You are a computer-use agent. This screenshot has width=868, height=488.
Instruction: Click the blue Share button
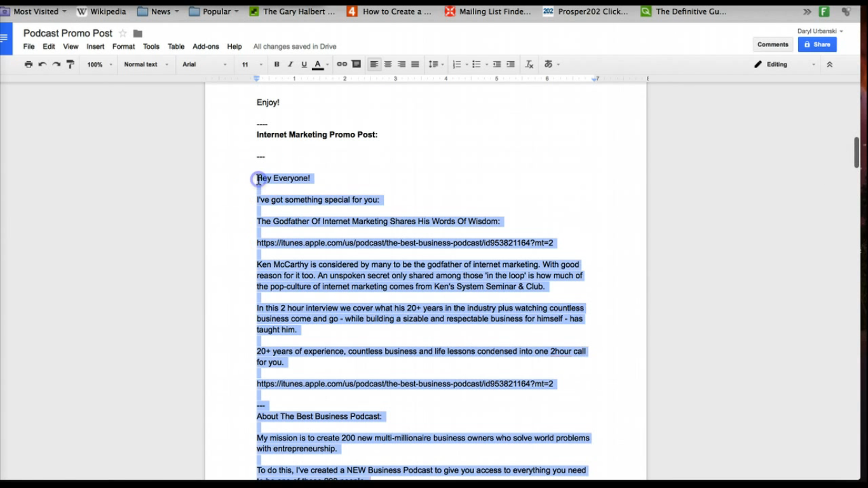[x=817, y=44]
